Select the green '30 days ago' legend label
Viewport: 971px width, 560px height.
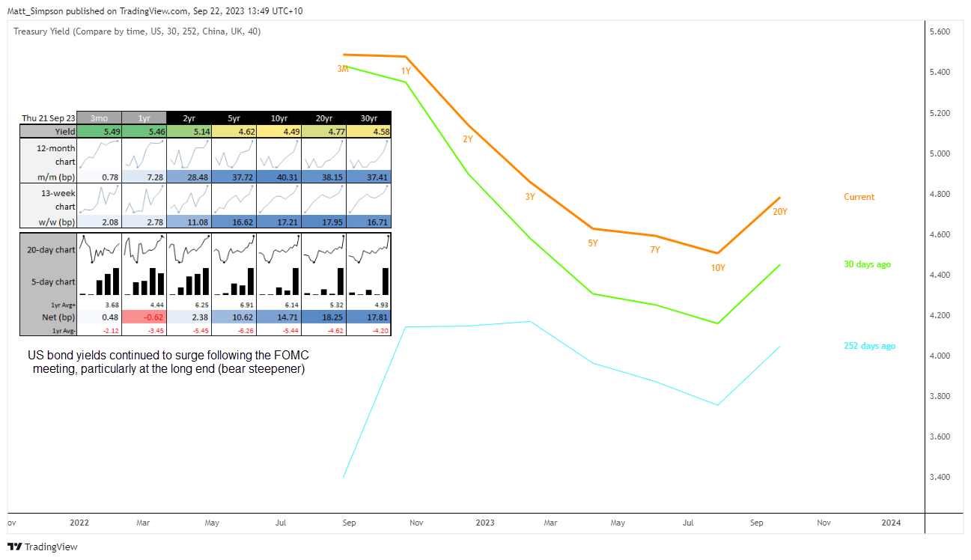pos(867,264)
